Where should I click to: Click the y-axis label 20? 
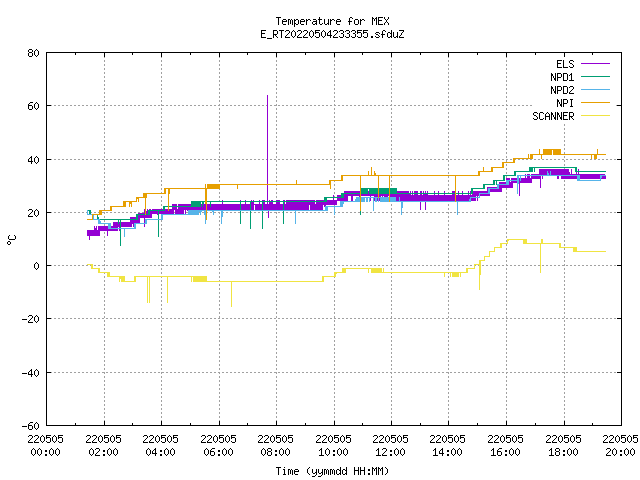[x=33, y=213]
